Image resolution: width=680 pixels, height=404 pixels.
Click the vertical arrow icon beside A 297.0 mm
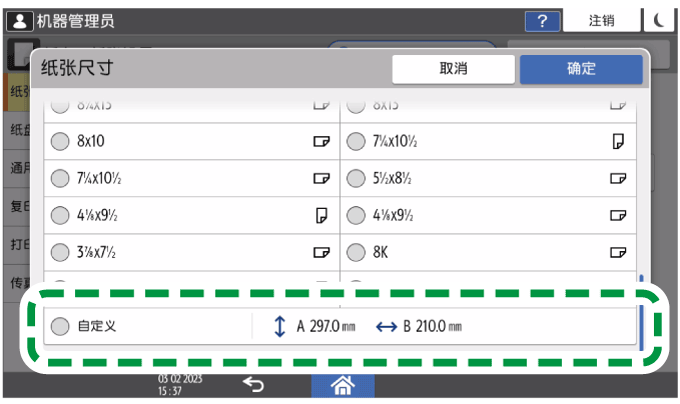pyautogui.click(x=279, y=326)
